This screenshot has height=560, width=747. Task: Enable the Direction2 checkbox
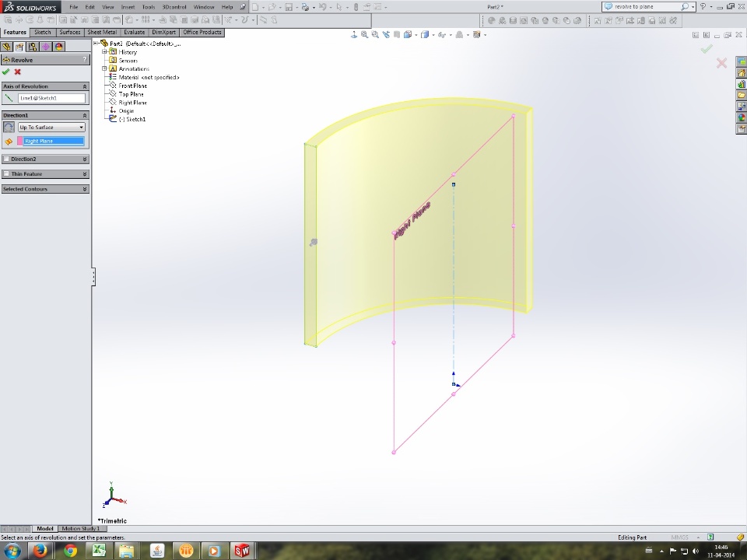pos(6,159)
